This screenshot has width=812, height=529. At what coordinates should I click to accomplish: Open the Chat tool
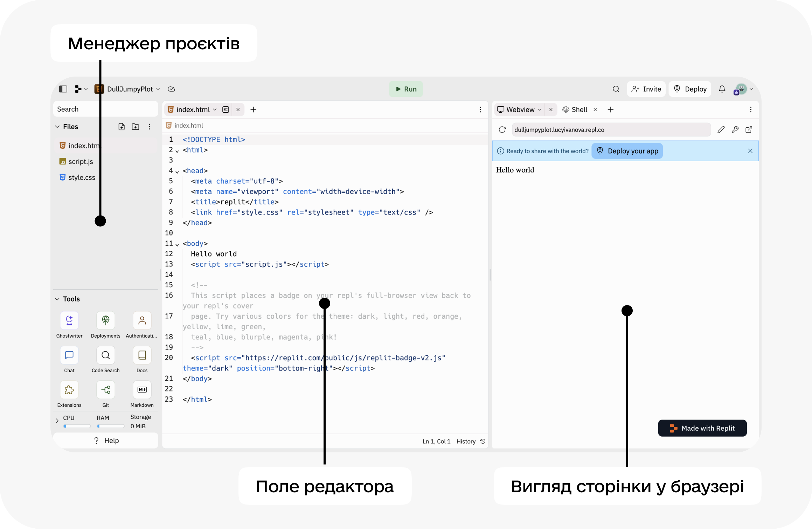pos(69,360)
